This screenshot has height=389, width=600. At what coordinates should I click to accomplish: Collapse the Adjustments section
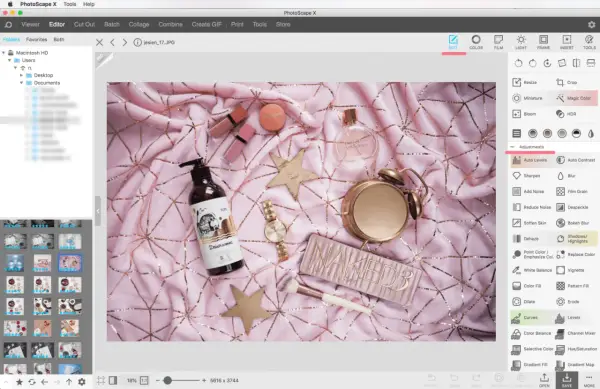pyautogui.click(x=513, y=147)
